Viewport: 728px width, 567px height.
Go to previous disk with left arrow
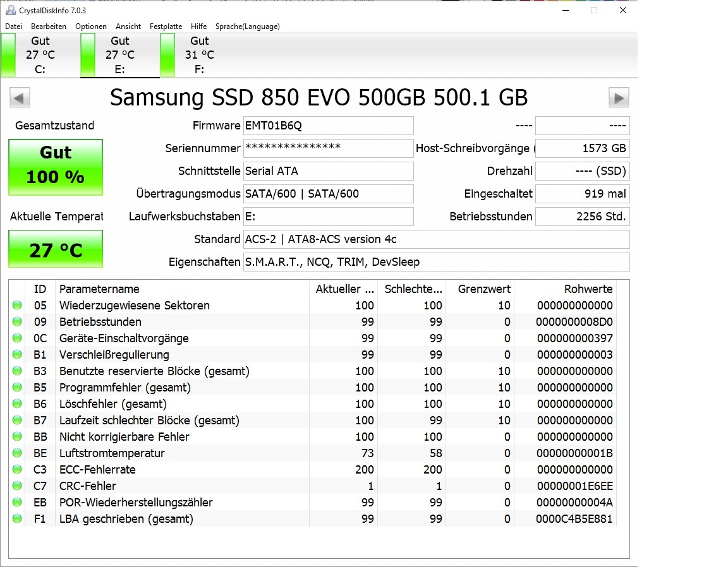pos(20,98)
